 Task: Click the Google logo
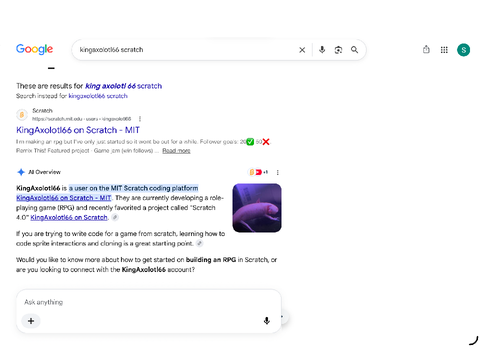tap(35, 49)
